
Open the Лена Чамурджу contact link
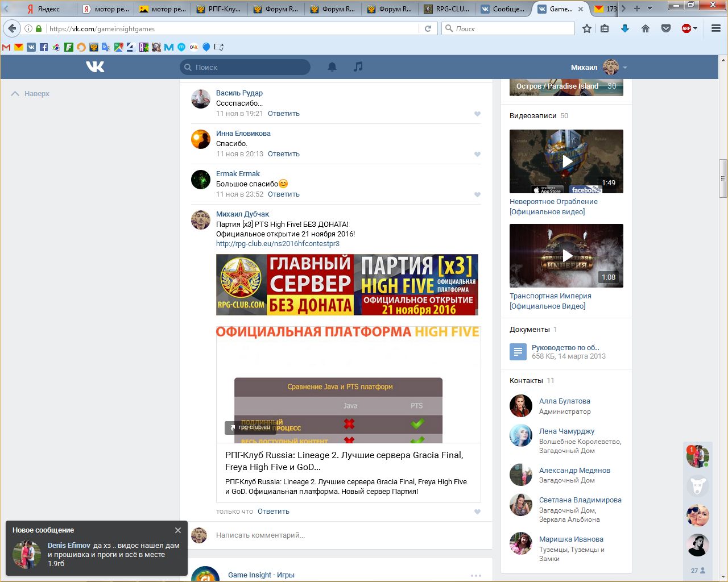tap(567, 431)
